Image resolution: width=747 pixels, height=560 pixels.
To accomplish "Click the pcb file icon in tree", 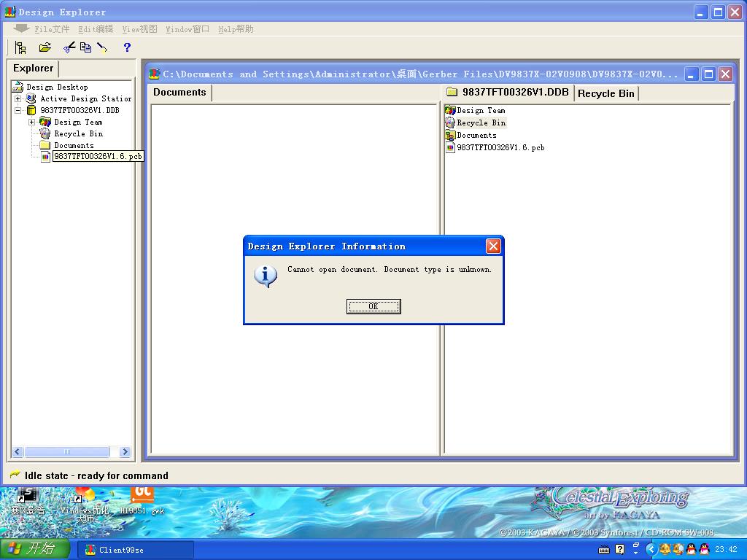I will click(45, 156).
